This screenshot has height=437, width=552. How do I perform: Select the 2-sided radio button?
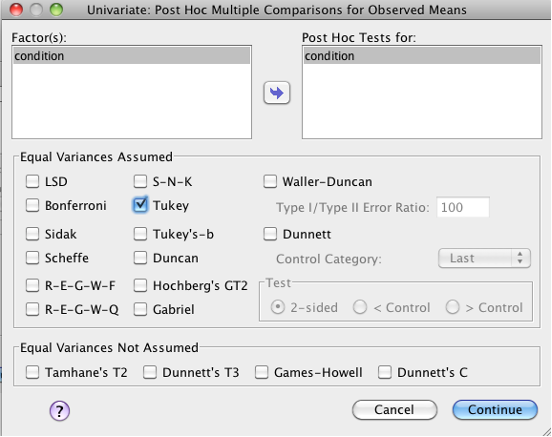coord(278,307)
